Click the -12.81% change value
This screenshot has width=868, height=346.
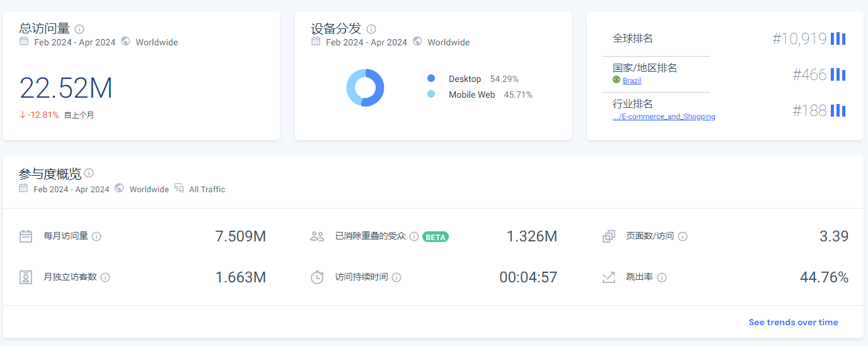click(43, 115)
